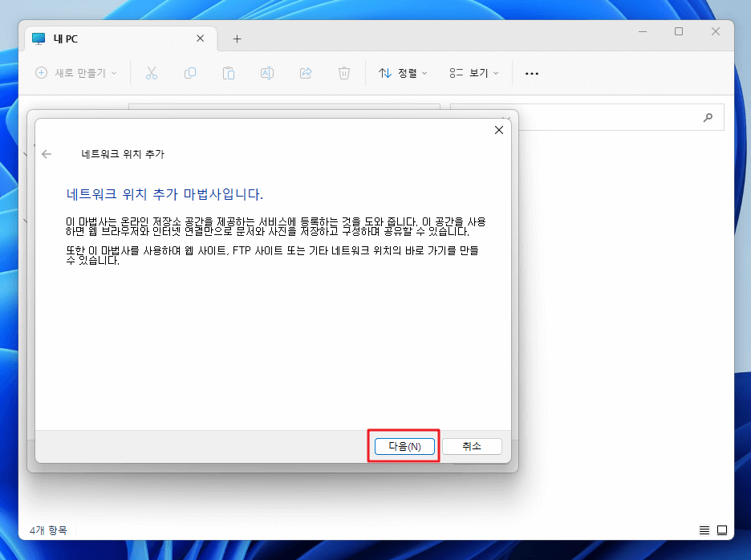Open the 보기 view dropdown

point(473,73)
